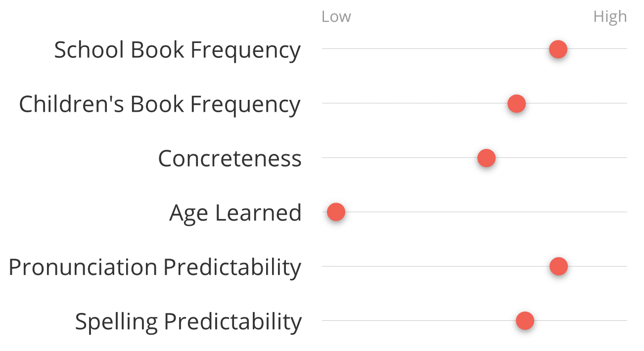Click the Low scale heading
Screen dimensions: 644x351
point(336,17)
